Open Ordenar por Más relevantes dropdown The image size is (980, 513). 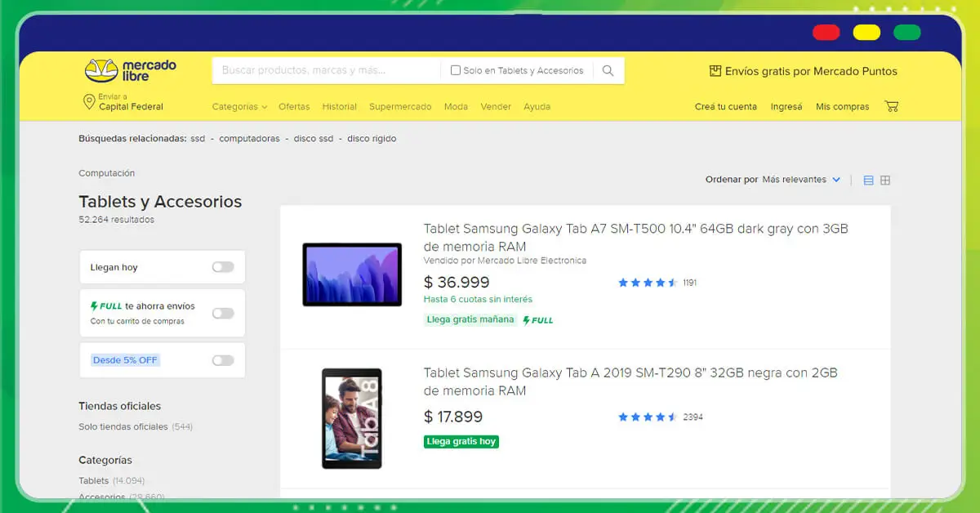[801, 180]
